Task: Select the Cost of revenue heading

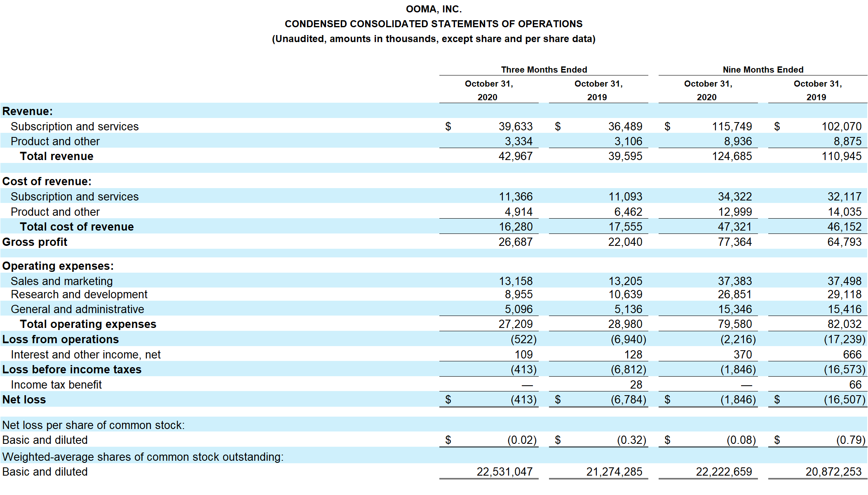Action: tap(47, 181)
